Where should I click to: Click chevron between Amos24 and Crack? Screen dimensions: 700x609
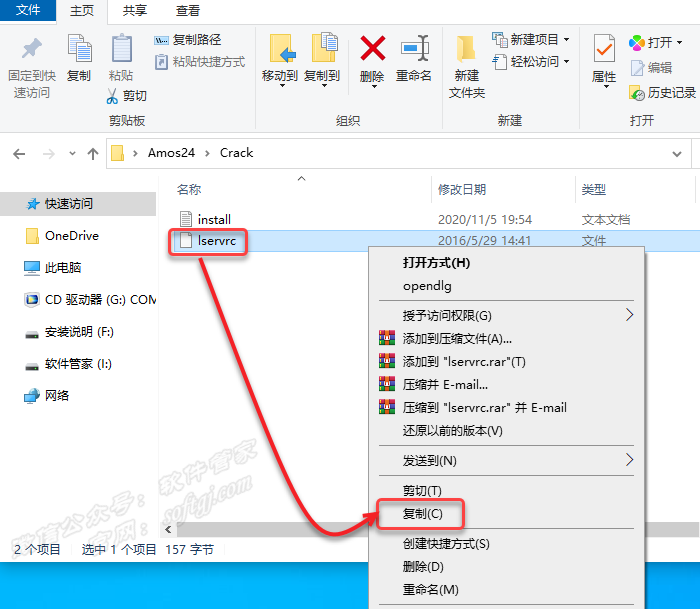tap(208, 154)
